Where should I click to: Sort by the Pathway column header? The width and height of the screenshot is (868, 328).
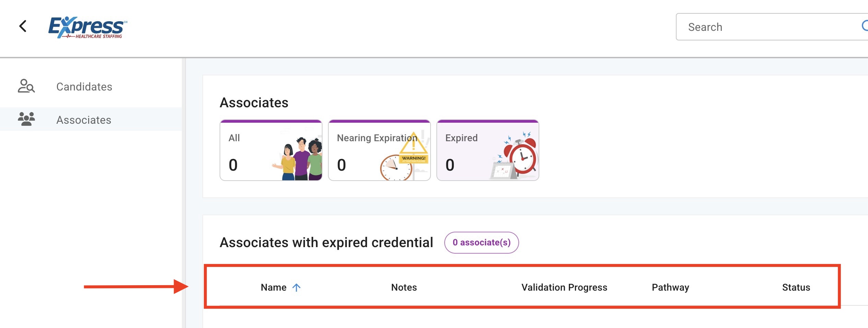(x=670, y=287)
